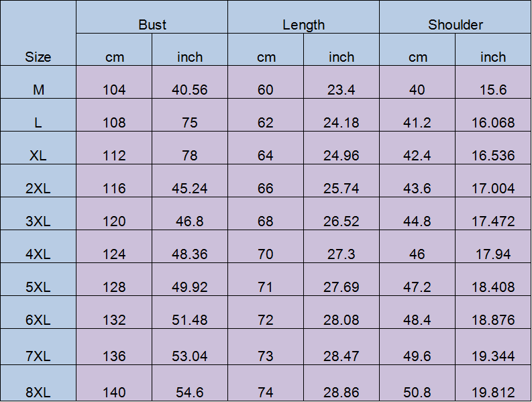Image resolution: width=532 pixels, height=402 pixels.
Task: Click the Length column header
Action: click(303, 25)
